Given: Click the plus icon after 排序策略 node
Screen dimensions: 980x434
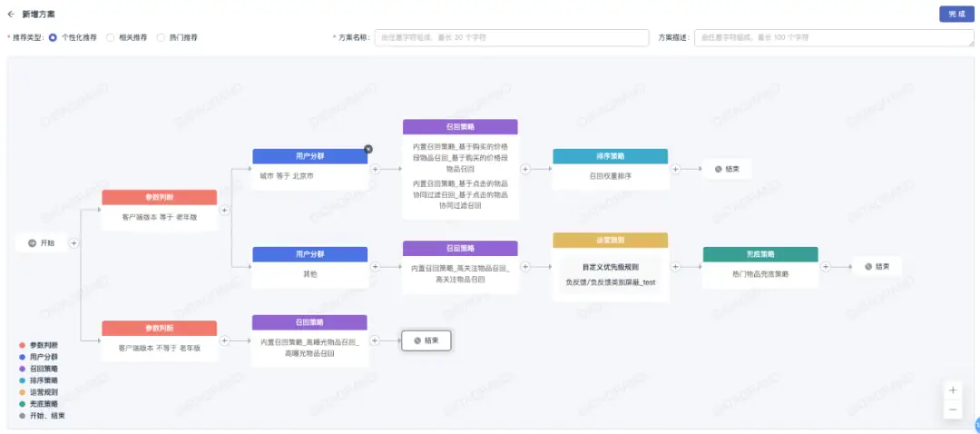Looking at the screenshot, I should (674, 169).
